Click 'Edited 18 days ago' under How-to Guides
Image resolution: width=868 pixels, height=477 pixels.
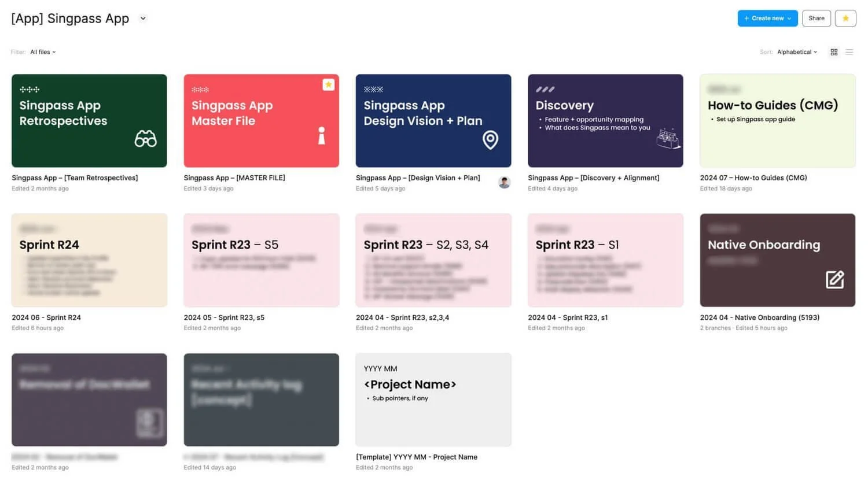pyautogui.click(x=726, y=188)
